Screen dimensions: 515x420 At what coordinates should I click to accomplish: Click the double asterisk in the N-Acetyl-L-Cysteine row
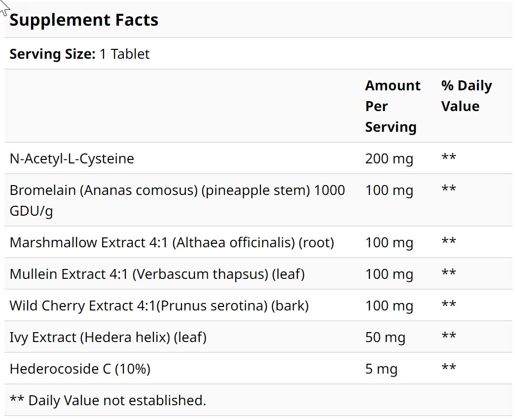[x=448, y=158]
